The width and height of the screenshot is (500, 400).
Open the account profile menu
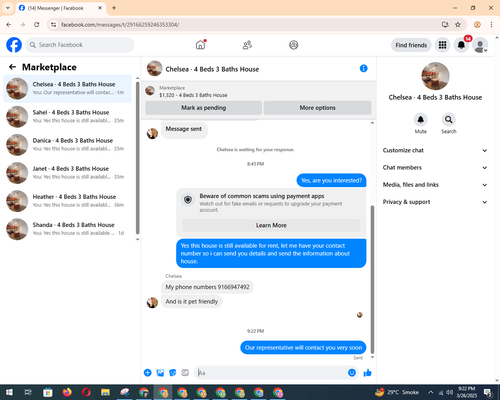[x=480, y=45]
